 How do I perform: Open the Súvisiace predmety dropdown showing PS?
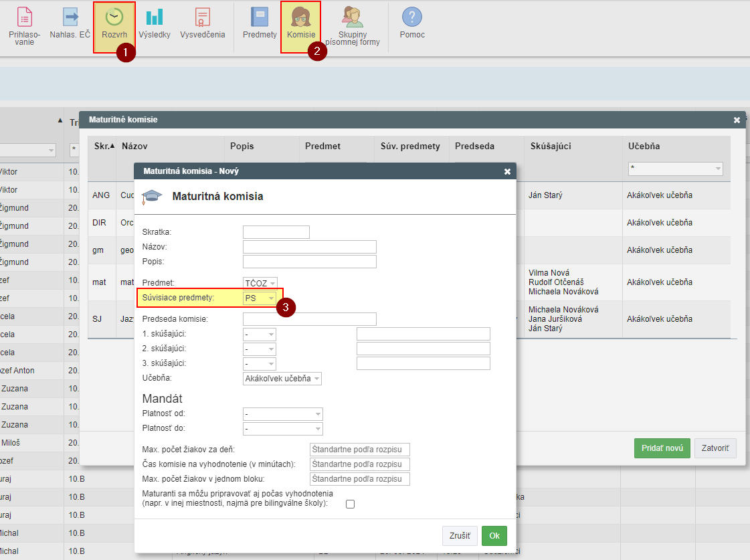click(x=260, y=298)
